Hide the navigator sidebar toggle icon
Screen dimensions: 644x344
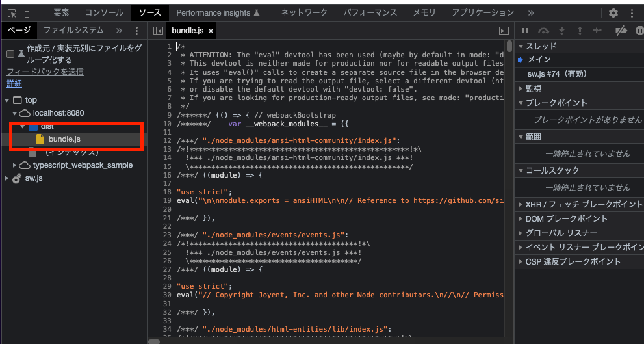point(158,31)
